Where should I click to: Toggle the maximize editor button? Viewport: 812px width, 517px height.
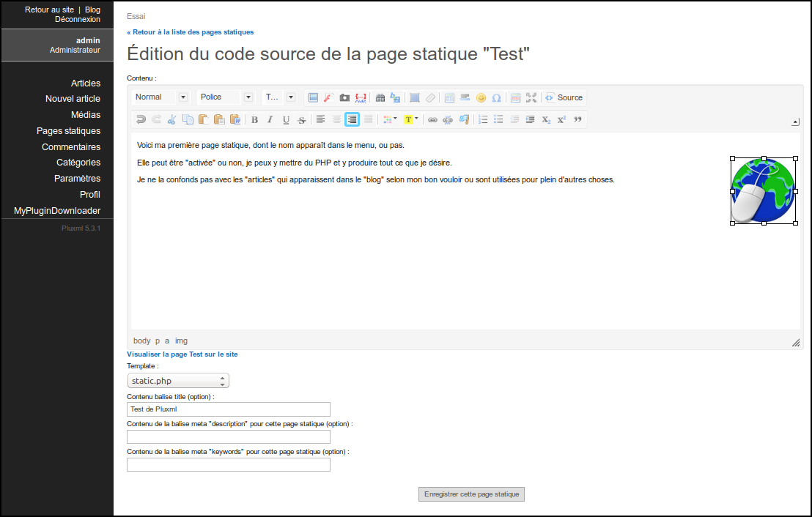tap(531, 97)
